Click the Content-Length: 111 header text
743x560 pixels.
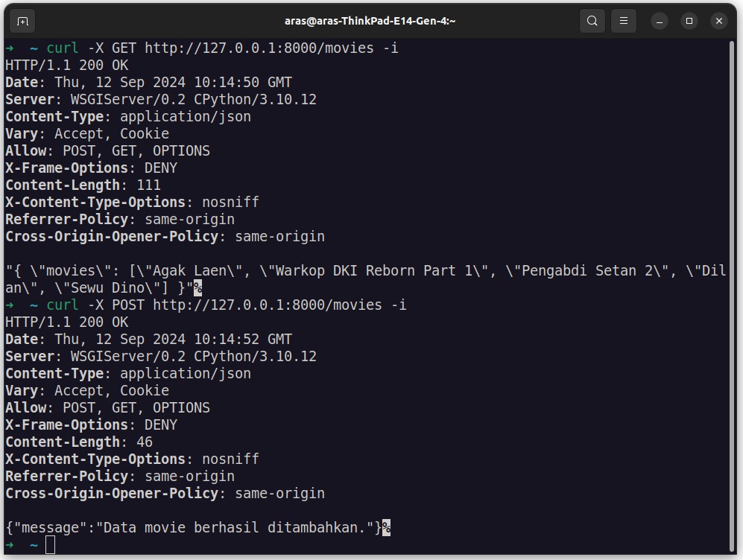coord(83,185)
